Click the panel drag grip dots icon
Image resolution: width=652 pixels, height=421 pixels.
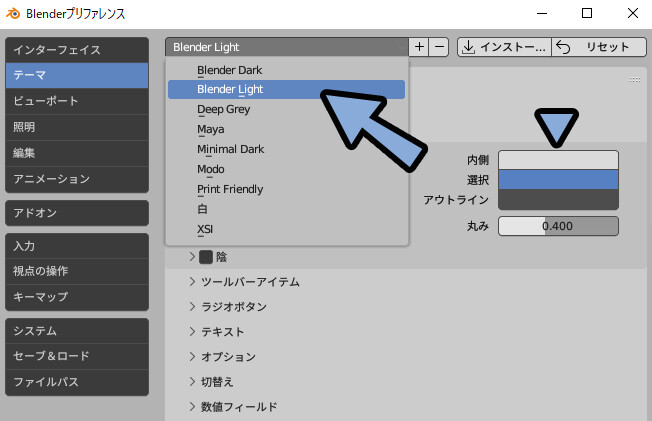635,79
